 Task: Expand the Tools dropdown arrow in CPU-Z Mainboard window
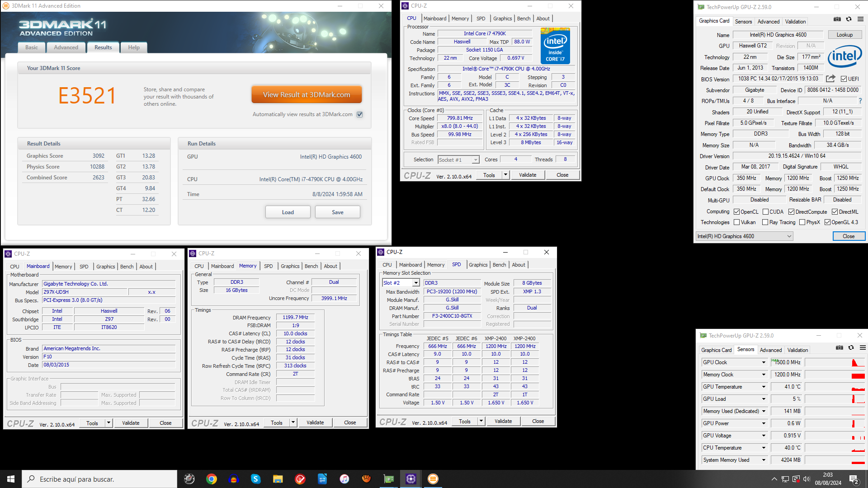click(109, 423)
